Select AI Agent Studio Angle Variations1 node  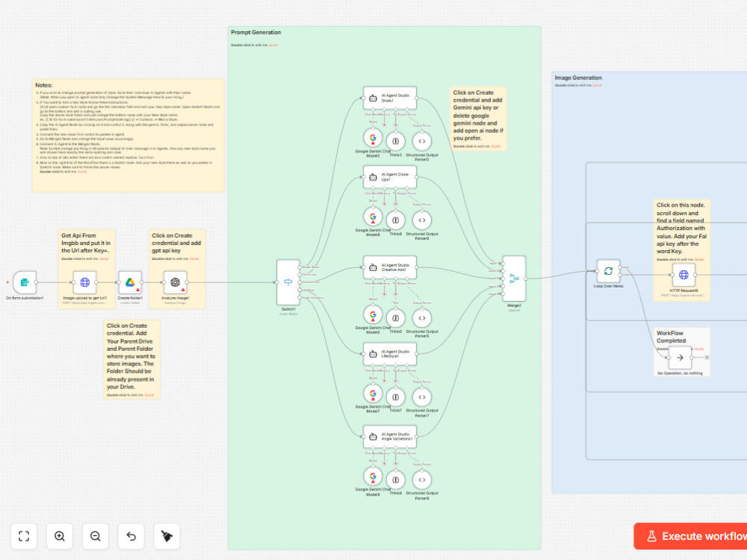[x=390, y=437]
